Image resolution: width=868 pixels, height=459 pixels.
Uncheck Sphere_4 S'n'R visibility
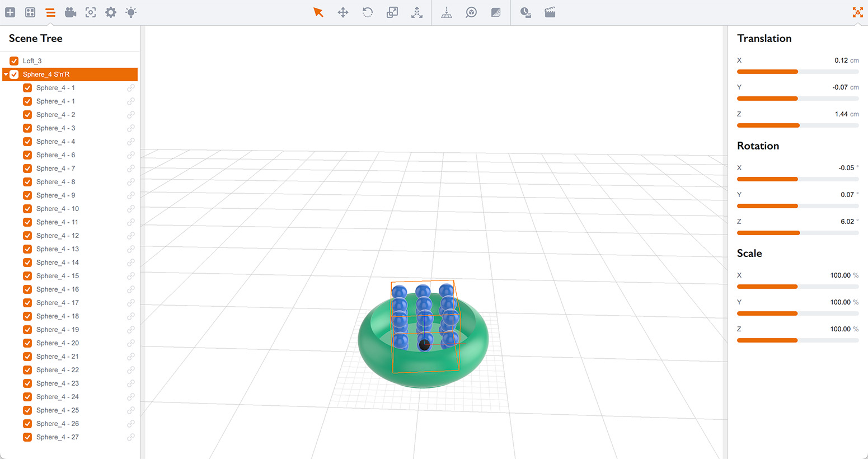pos(14,74)
